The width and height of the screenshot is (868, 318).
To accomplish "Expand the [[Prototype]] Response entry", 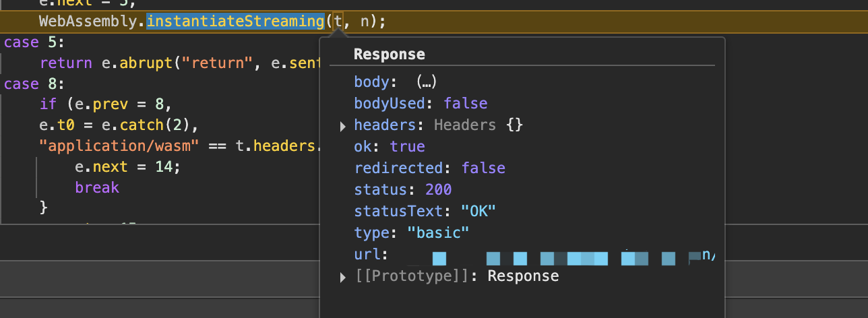I will click(x=343, y=276).
